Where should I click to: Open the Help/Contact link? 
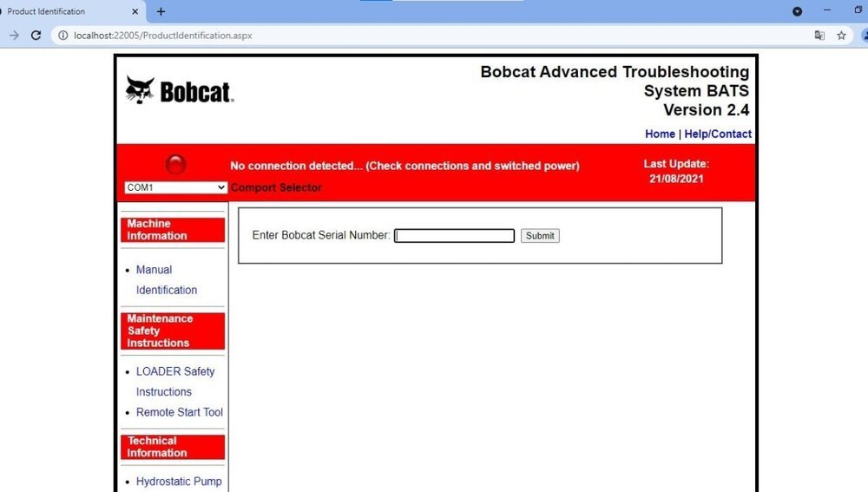click(x=718, y=134)
